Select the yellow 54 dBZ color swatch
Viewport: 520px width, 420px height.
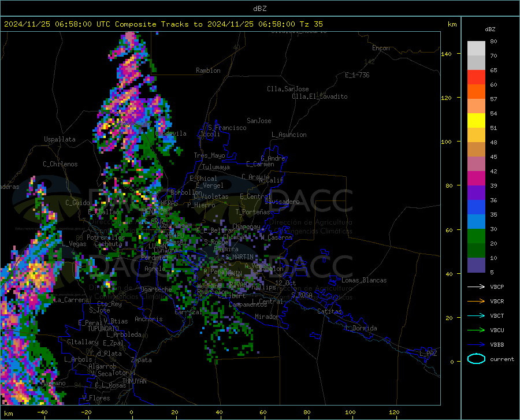[476, 121]
